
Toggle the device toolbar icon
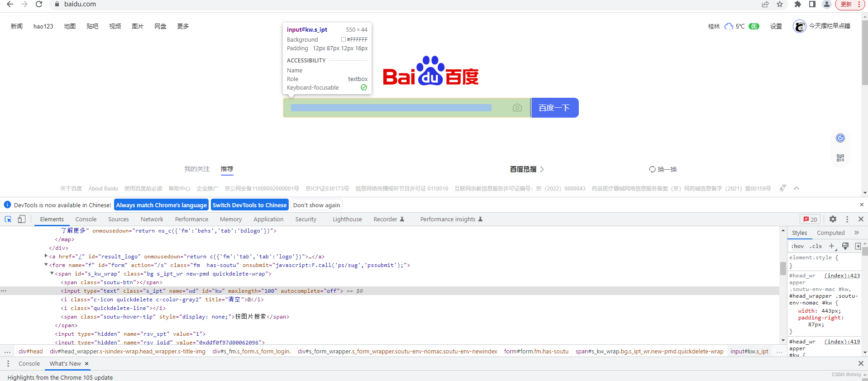coord(21,219)
